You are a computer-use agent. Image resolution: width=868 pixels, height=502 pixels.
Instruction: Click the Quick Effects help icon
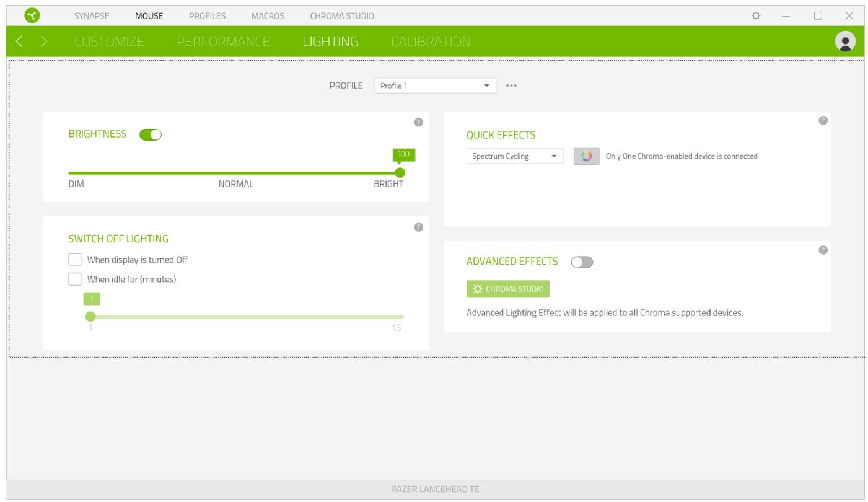[x=822, y=120]
